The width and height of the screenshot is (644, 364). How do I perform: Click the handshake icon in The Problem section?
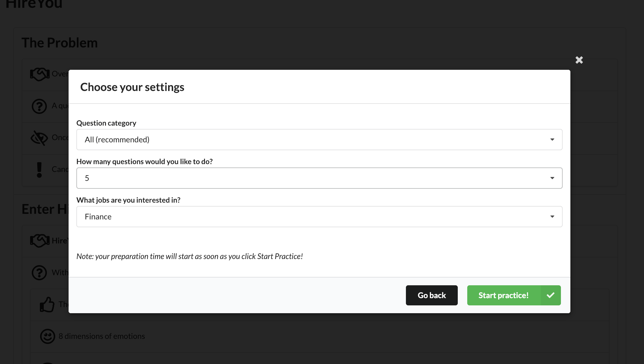pyautogui.click(x=40, y=74)
